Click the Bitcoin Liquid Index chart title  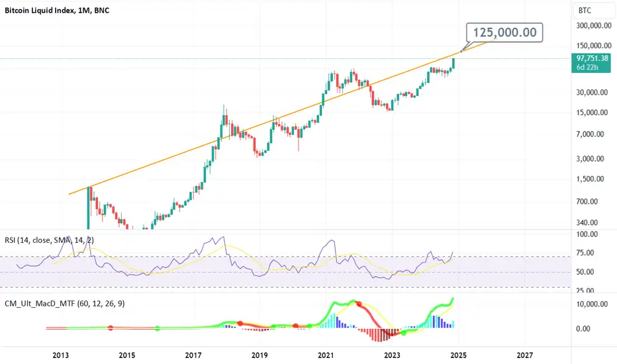click(x=57, y=11)
